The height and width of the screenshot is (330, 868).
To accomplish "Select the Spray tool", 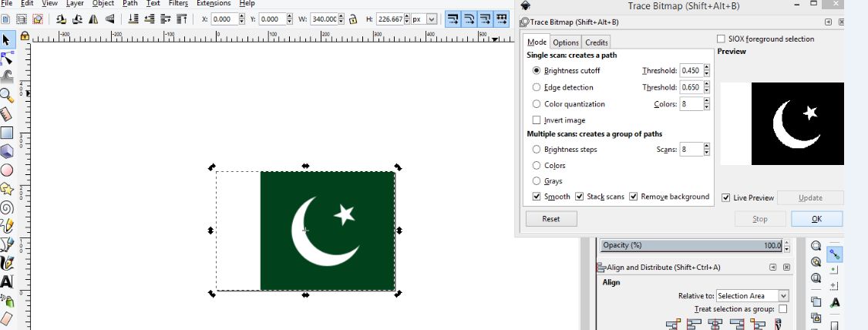I will coord(6,301).
